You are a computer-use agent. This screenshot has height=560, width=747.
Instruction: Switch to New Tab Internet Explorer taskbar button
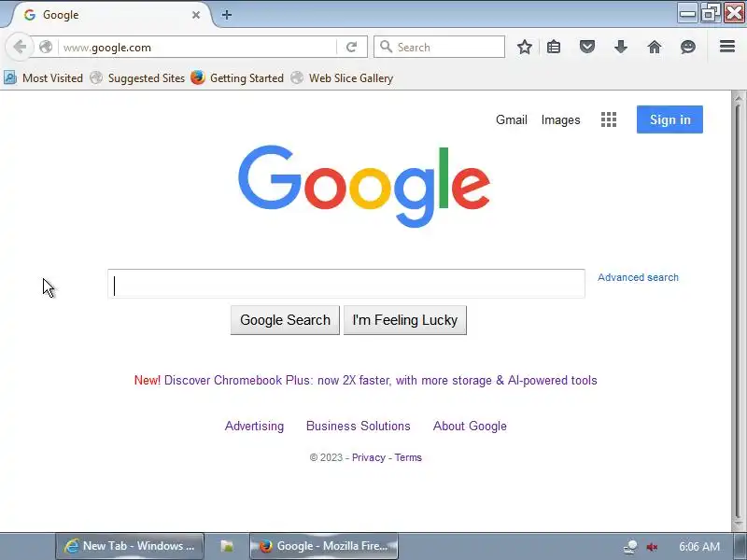click(x=130, y=546)
